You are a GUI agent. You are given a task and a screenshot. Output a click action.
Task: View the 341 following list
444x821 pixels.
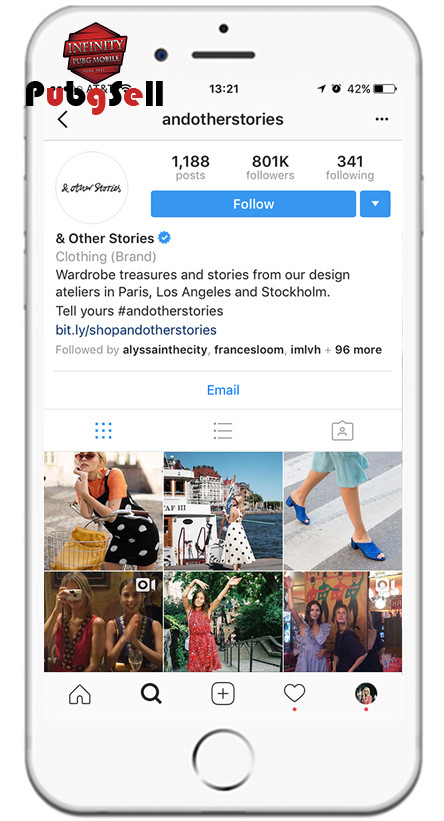[x=350, y=167]
